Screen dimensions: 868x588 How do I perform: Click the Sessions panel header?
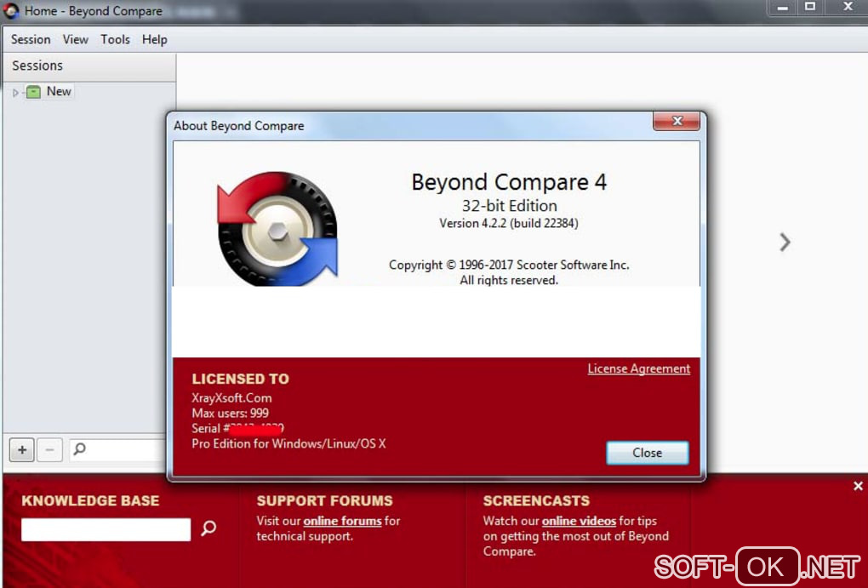89,66
